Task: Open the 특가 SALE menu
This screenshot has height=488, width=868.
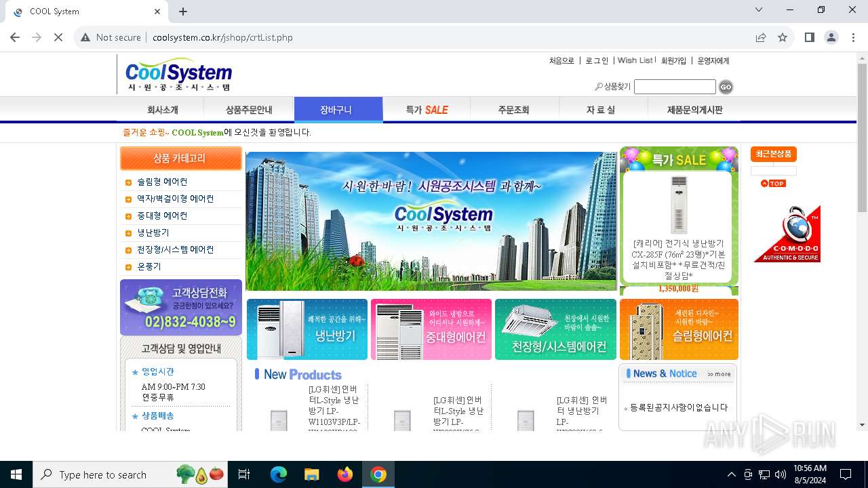Action: click(x=427, y=110)
